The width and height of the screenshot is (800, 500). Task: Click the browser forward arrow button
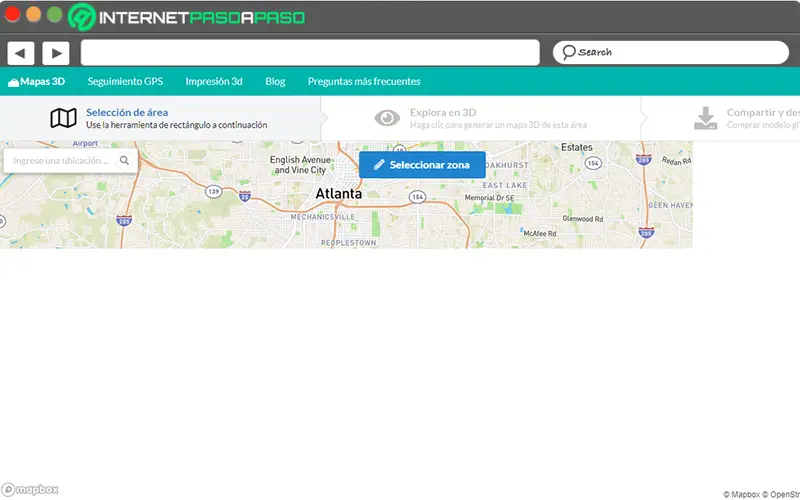[56, 53]
